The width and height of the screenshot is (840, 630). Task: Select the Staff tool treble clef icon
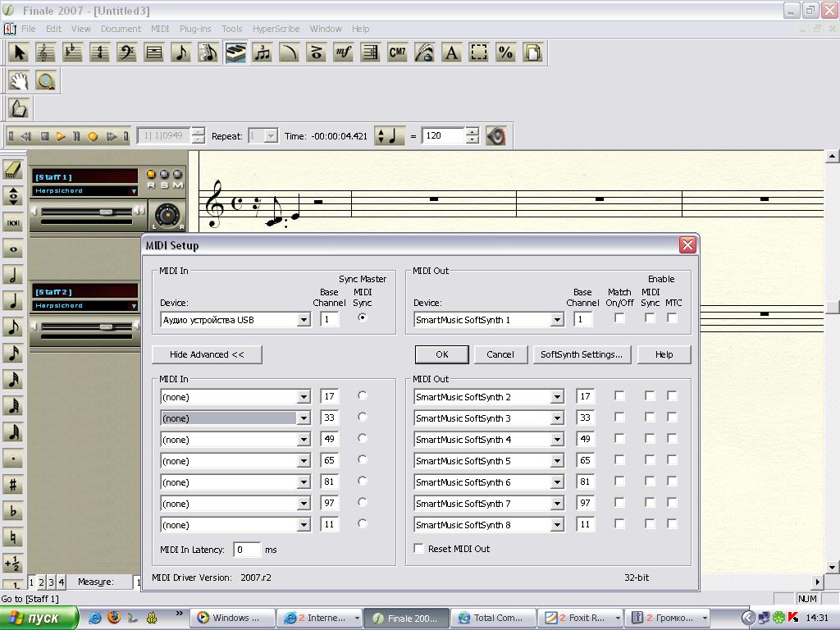click(46, 52)
